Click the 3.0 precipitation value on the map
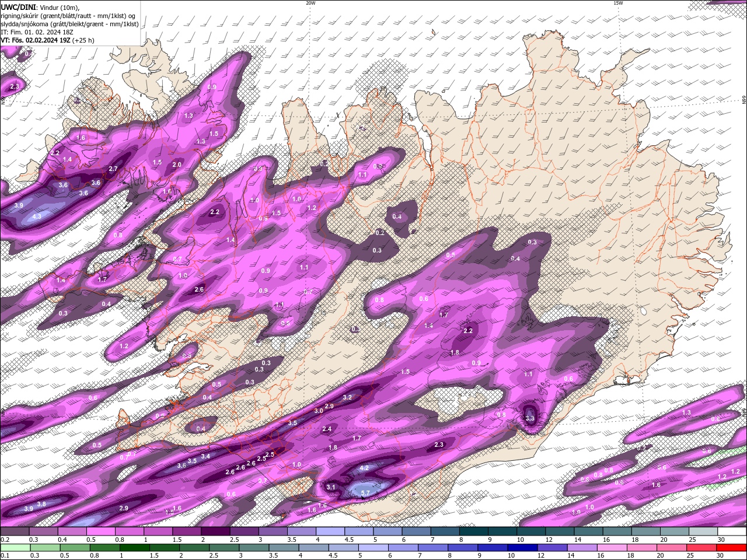Screen dimensions: 747x560 [319, 411]
